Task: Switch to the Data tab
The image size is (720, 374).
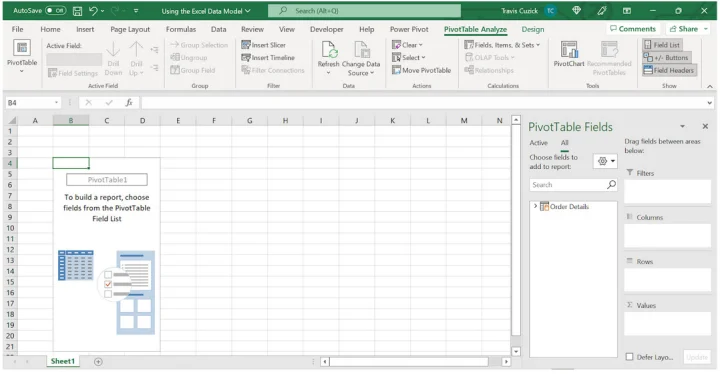Action: click(x=218, y=29)
